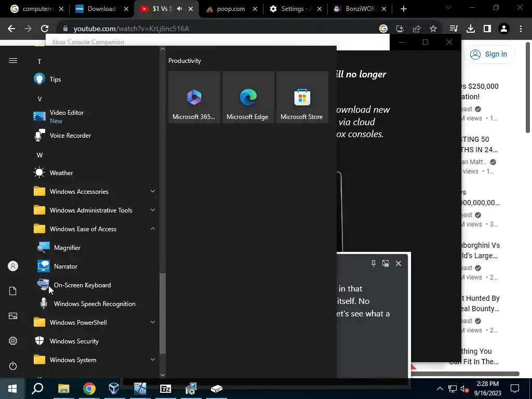Toggle Chrome side panel icon
532x399 pixels.
[x=487, y=29]
